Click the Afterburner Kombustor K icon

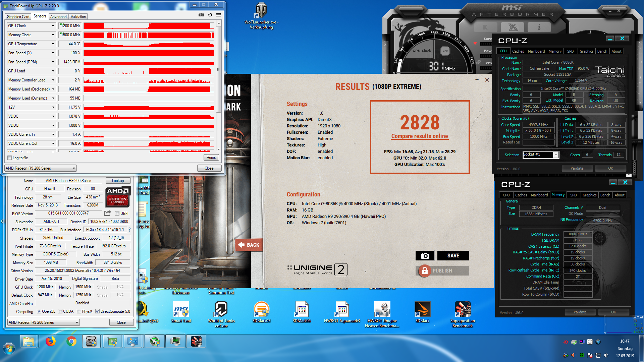485,27
